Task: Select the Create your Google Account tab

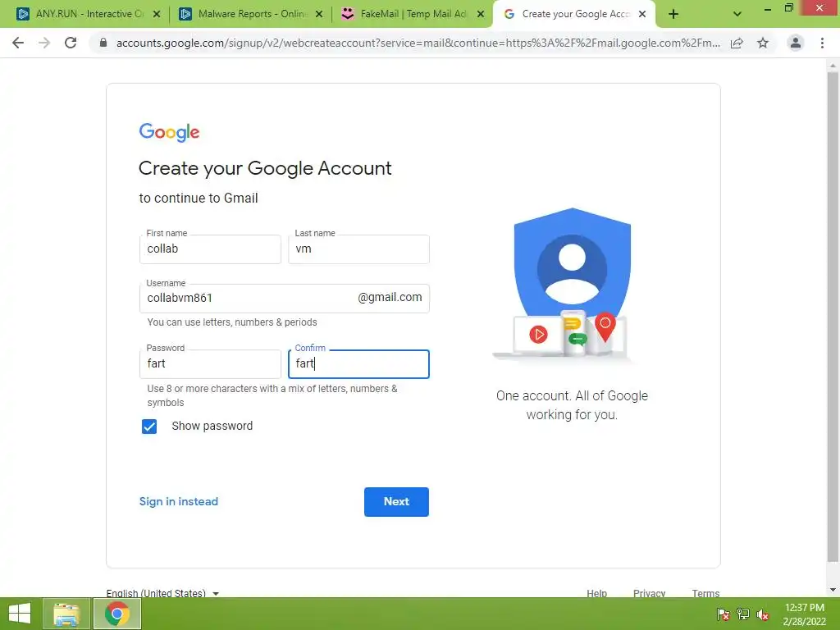Action: point(574,14)
